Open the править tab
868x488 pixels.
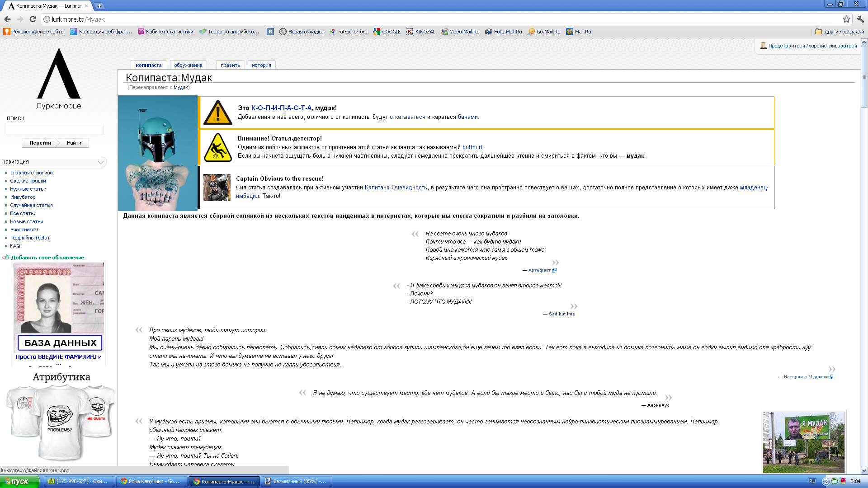coord(231,65)
